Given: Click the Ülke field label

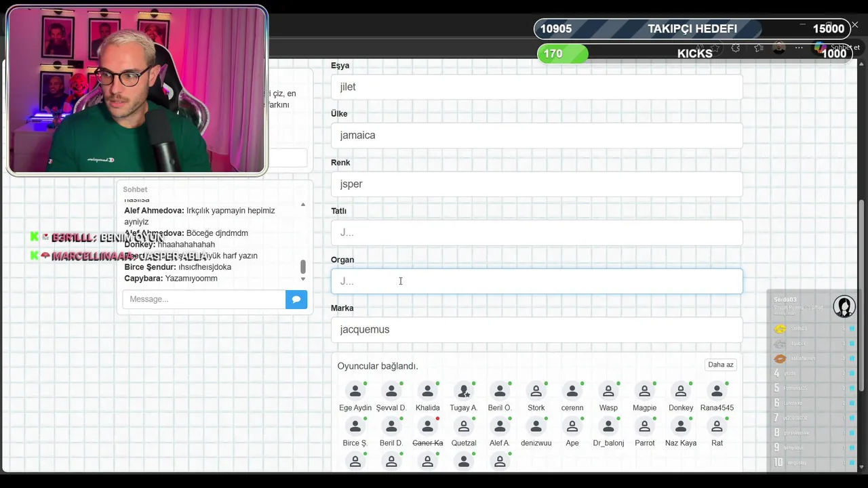Looking at the screenshot, I should pyautogui.click(x=339, y=114).
